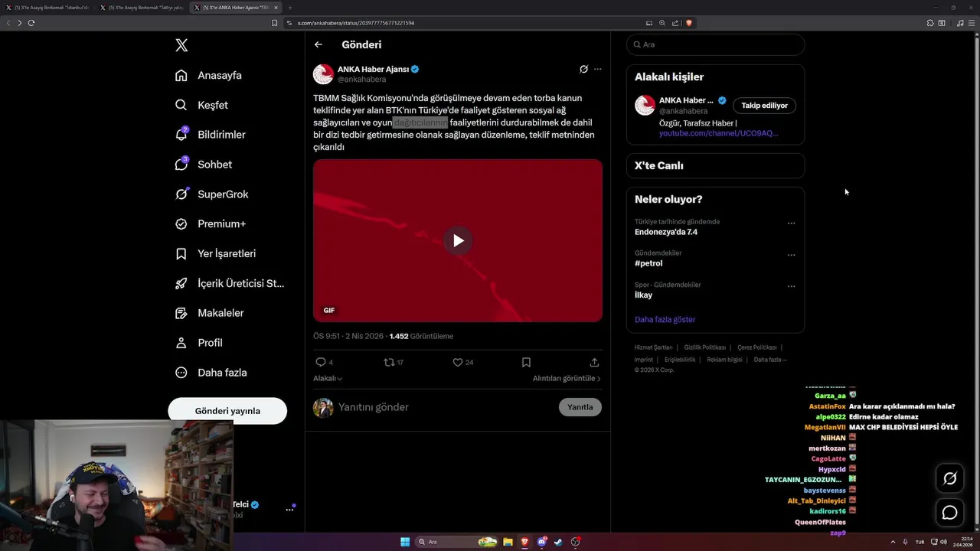Image resolution: width=980 pixels, height=551 pixels.
Task: Open Profil from the sidebar
Action: [x=199, y=343]
